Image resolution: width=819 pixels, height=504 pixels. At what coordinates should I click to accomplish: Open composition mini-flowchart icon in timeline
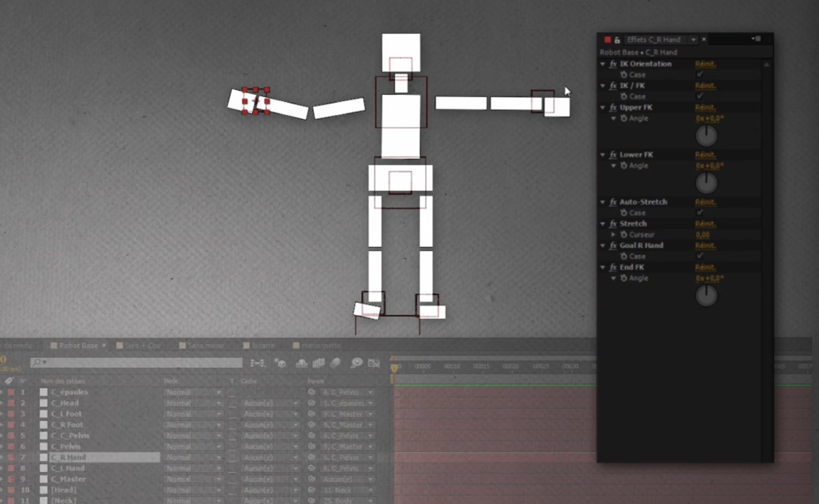257,363
